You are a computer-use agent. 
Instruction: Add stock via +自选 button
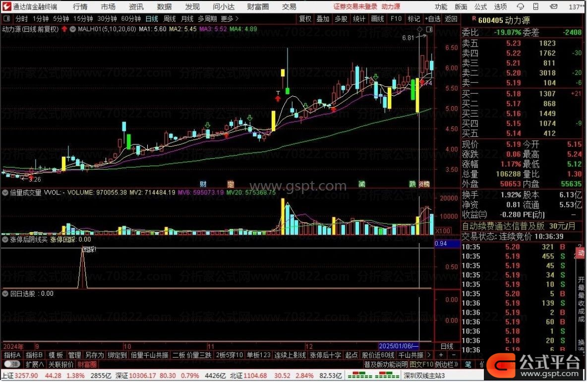coord(432,19)
